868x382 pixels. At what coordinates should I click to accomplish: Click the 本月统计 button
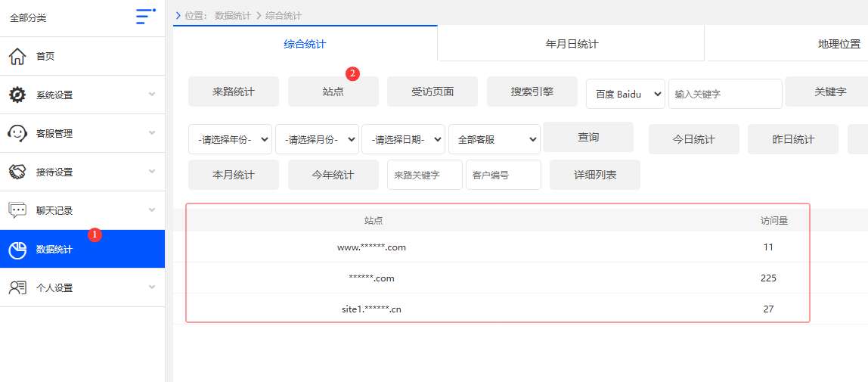[234, 175]
